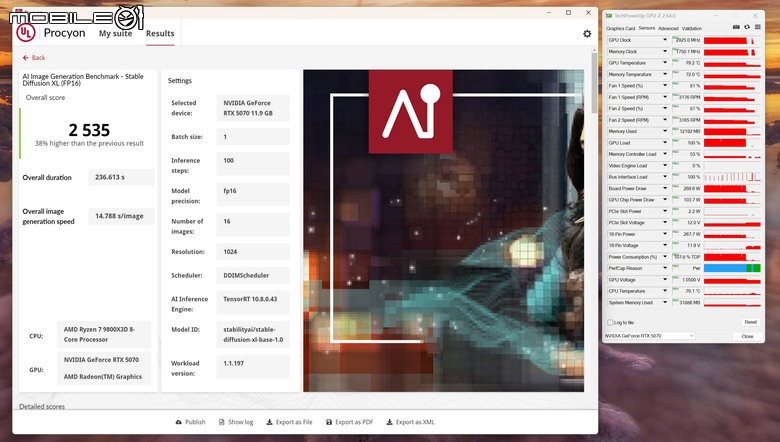Open Graphics Card tab in GPU-Z
The width and height of the screenshot is (780, 442).
point(620,28)
